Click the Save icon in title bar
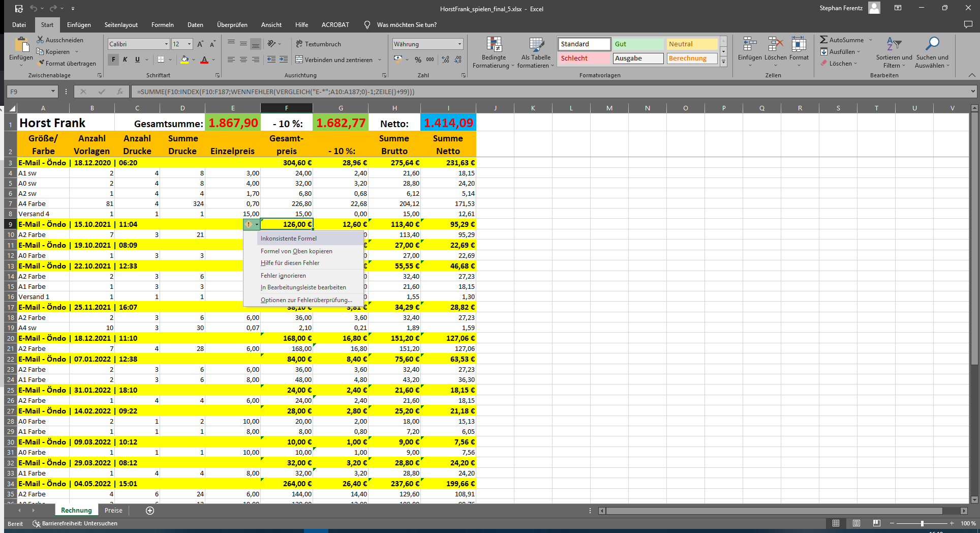The width and height of the screenshot is (980, 533). point(19,9)
